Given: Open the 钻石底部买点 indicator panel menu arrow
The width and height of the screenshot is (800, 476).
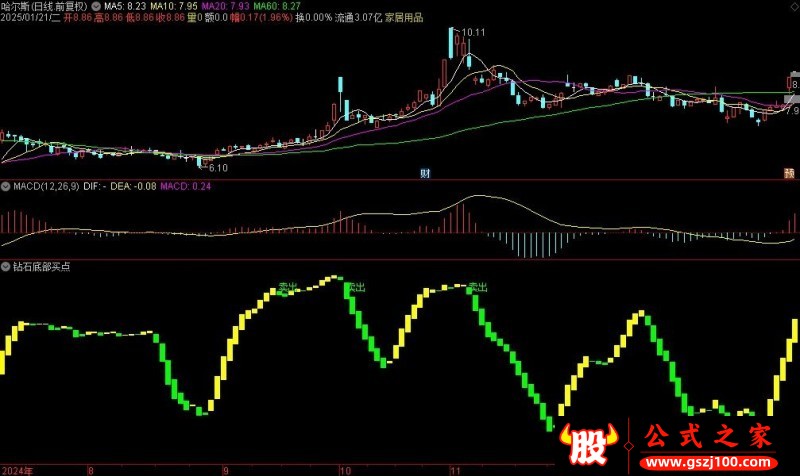Looking at the screenshot, I should (6, 266).
